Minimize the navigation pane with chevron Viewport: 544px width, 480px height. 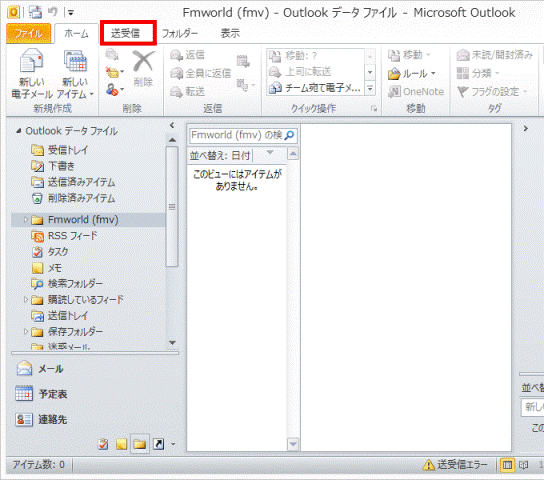coord(172,126)
